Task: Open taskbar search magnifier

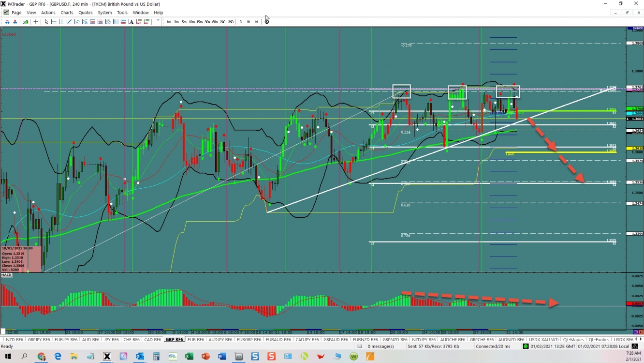Action: pos(25,357)
